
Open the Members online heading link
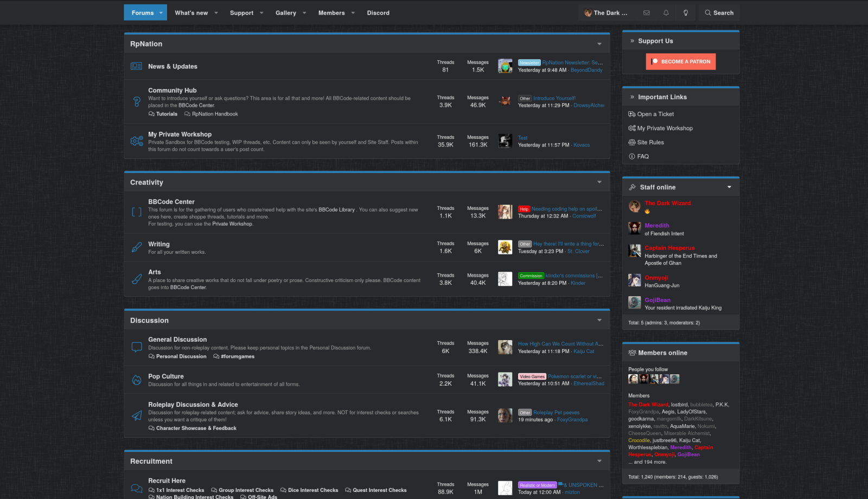point(662,353)
